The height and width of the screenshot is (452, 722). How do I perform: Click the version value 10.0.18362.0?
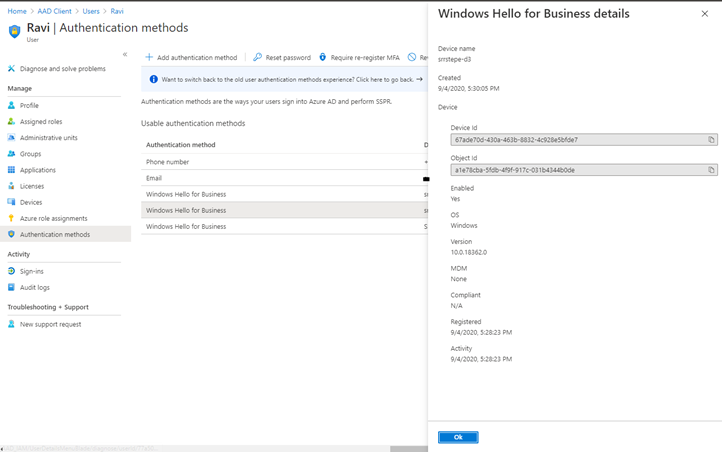pos(469,252)
